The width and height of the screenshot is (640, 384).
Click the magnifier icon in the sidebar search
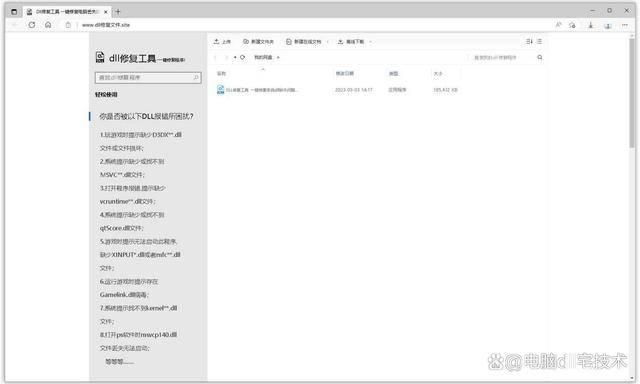196,78
